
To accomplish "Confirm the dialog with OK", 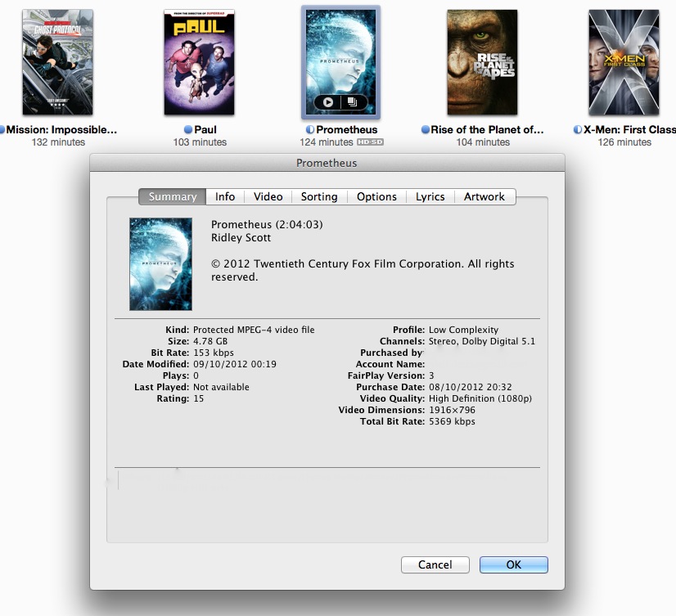I will pyautogui.click(x=513, y=564).
